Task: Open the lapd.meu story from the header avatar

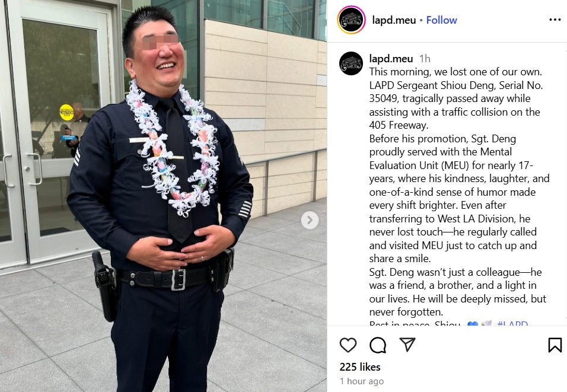Action: click(x=351, y=20)
